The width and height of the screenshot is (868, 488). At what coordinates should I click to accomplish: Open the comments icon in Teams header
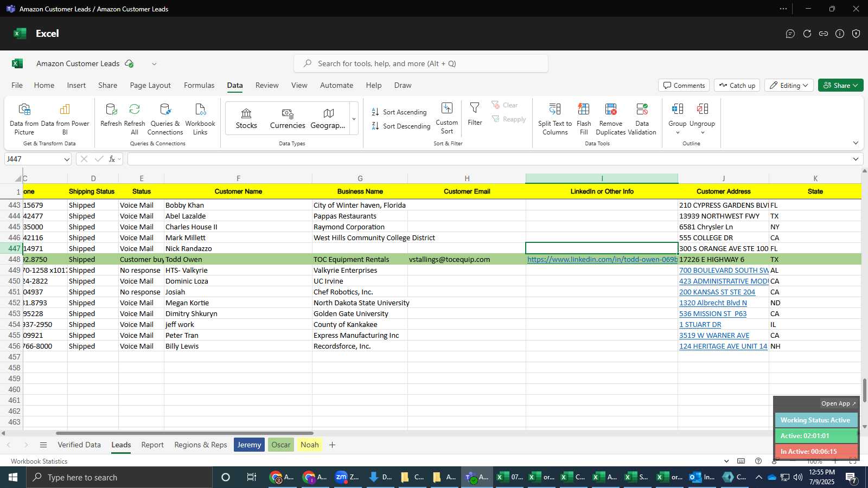(790, 34)
